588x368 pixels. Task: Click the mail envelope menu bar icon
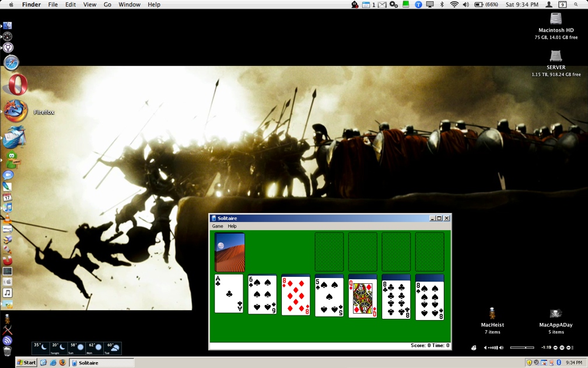point(381,5)
